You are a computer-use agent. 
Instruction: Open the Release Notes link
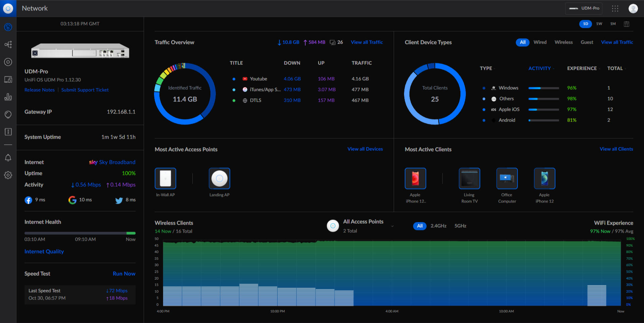(x=39, y=90)
